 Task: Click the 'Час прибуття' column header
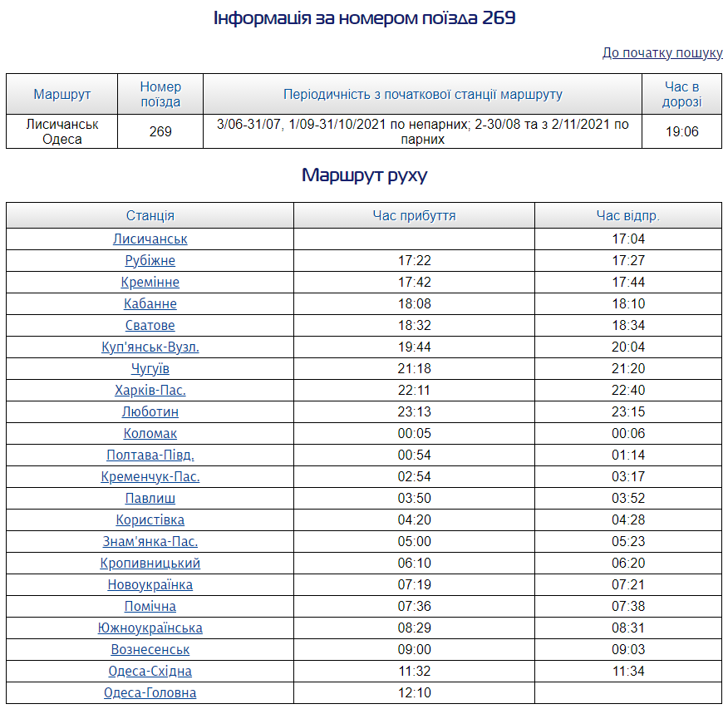click(414, 216)
